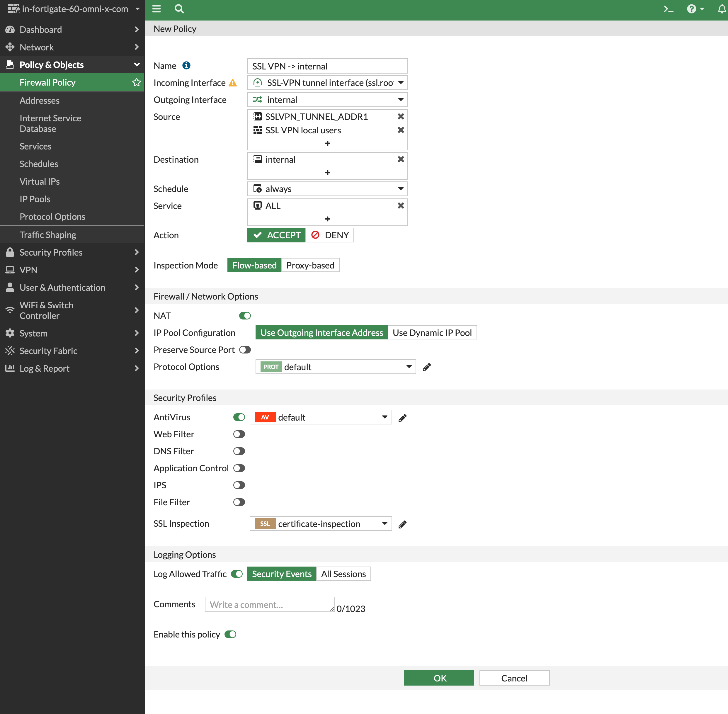Edit the AntiVirus profile pencil icon
This screenshot has width=728, height=714.
[402, 418]
